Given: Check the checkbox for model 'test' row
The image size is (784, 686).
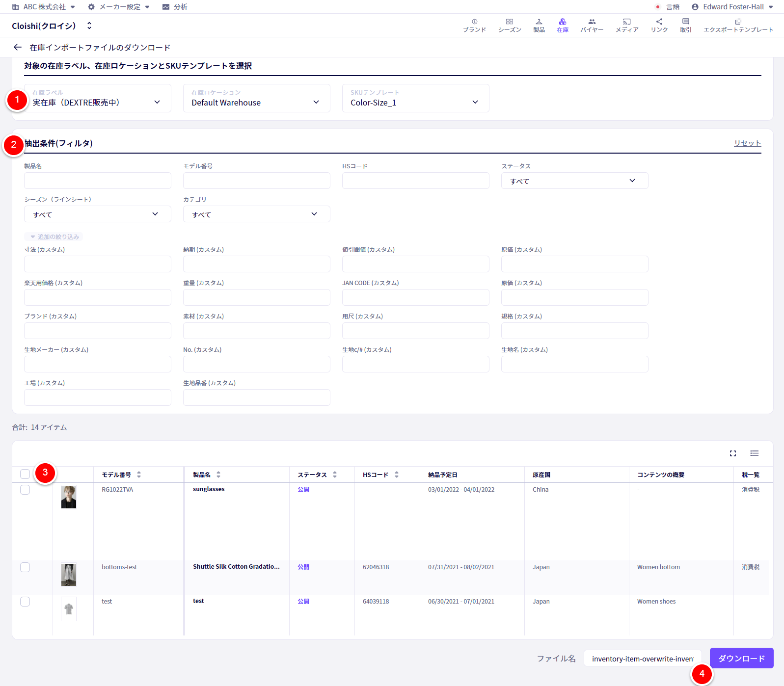Looking at the screenshot, I should tap(25, 602).
